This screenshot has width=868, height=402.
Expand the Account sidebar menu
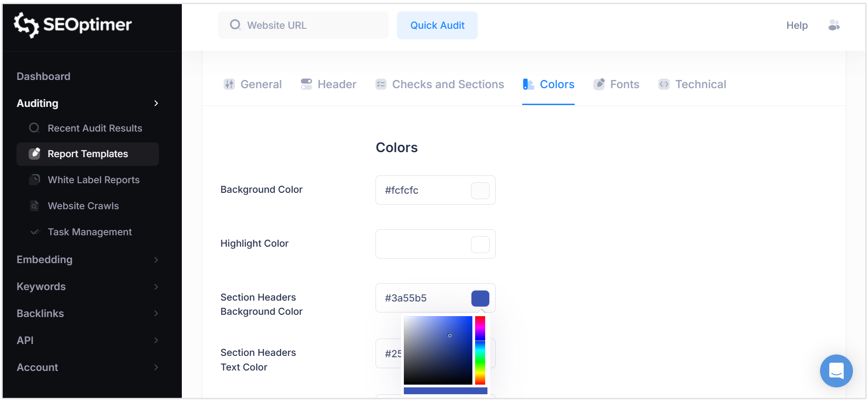[x=156, y=367]
